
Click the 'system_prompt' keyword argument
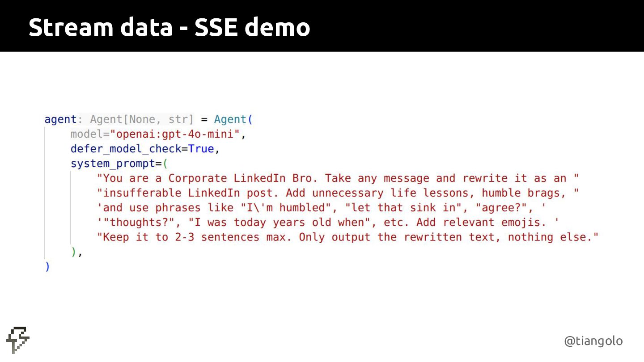point(113,164)
